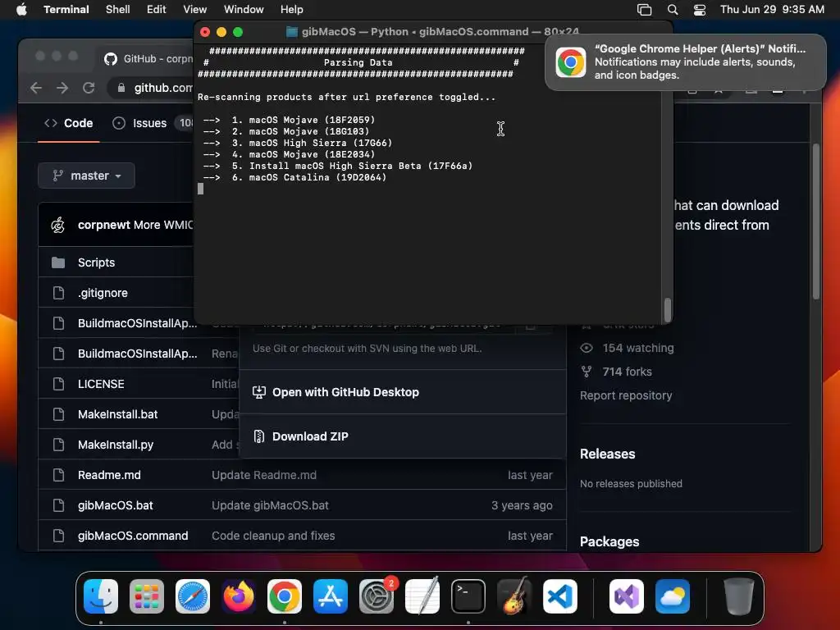The height and width of the screenshot is (630, 840).
Task: Open the Window menu
Action: [244, 9]
